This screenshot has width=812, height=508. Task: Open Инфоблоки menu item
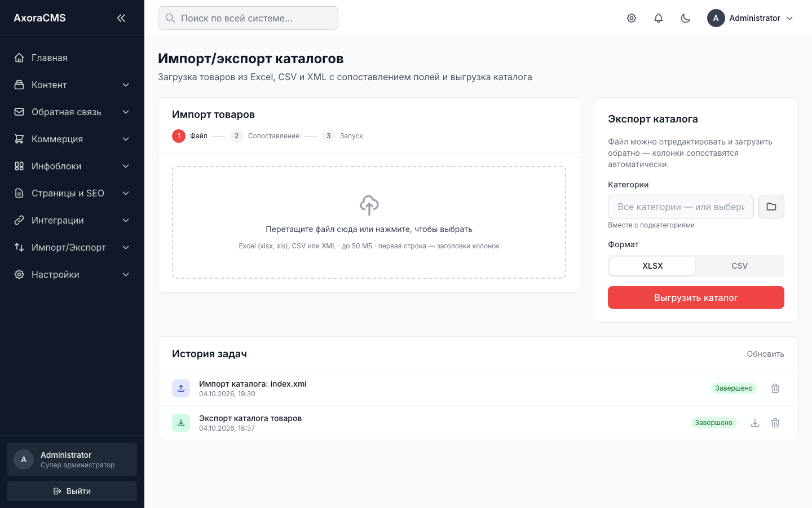pyautogui.click(x=72, y=166)
